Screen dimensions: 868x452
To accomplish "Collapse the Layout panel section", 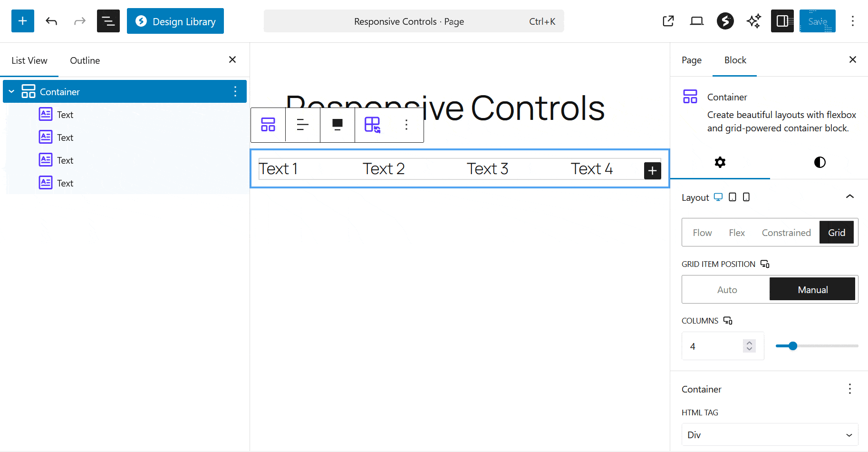I will (849, 197).
